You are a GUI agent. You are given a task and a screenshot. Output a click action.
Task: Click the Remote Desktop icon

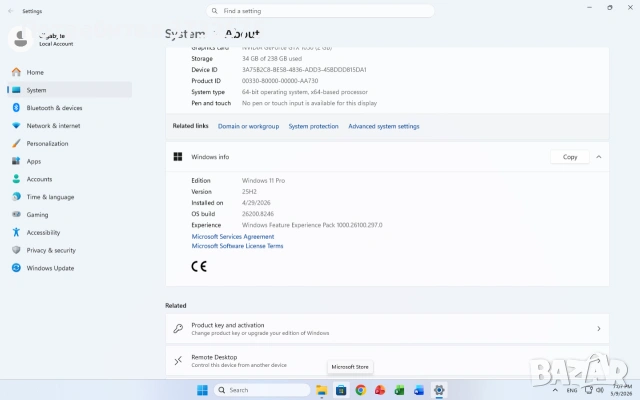pos(178,360)
